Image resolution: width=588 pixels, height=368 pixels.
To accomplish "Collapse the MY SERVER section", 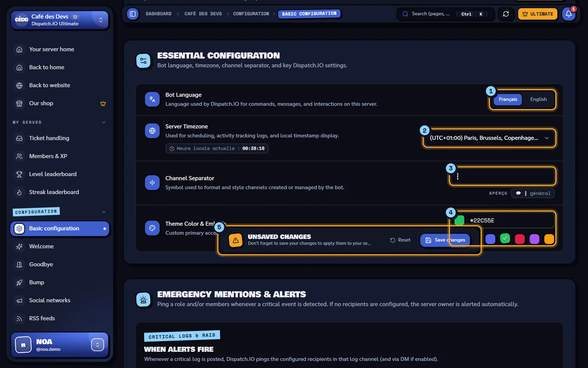I will 104,123.
